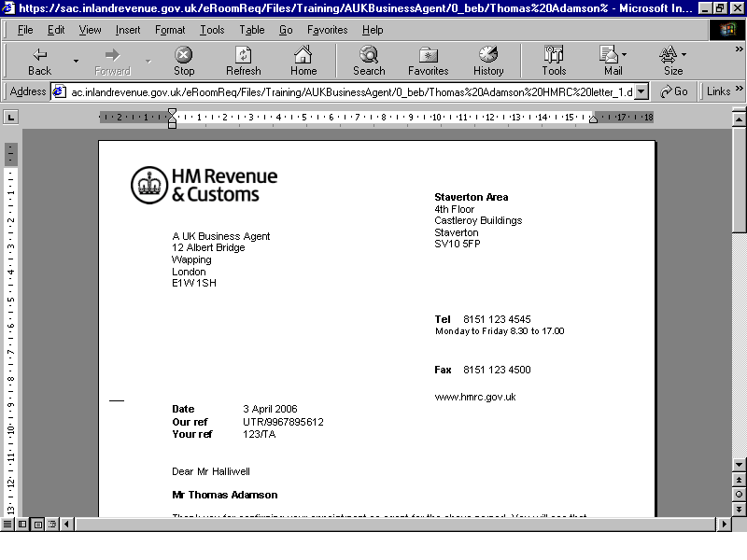This screenshot has width=747, height=560.
Task: Expand the Back button history dropdown arrow
Action: [76, 62]
